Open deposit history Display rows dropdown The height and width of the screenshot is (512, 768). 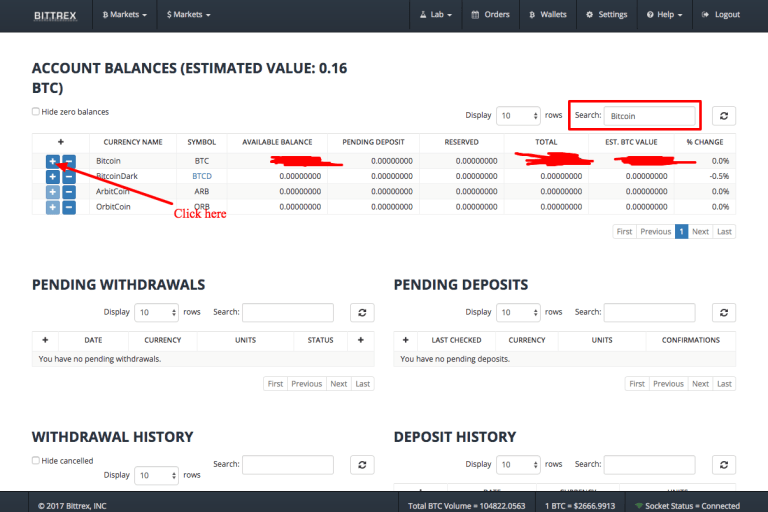pos(518,464)
